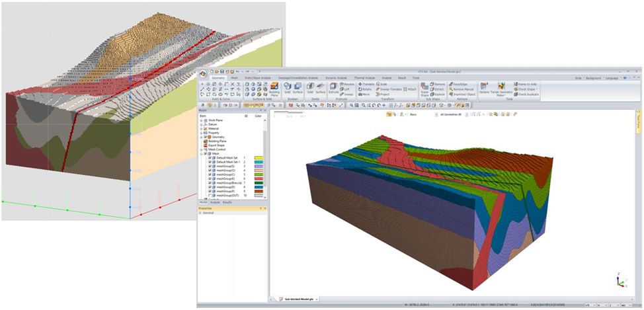
Task: Click the Super Shape icon
Action: [424, 89]
